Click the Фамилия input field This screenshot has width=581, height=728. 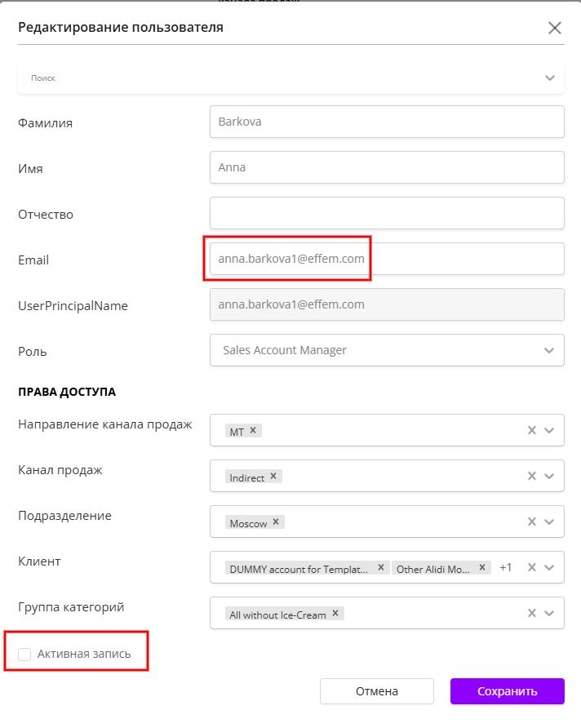click(387, 122)
